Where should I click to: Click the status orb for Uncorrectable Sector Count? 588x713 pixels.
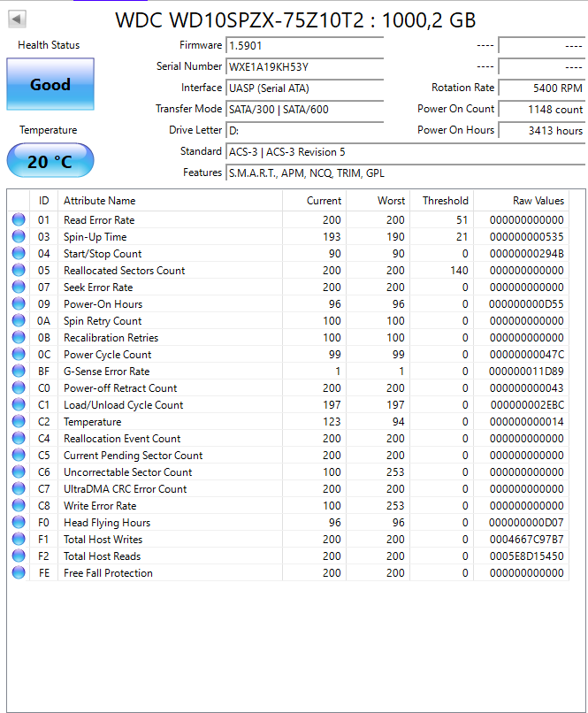[19, 472]
